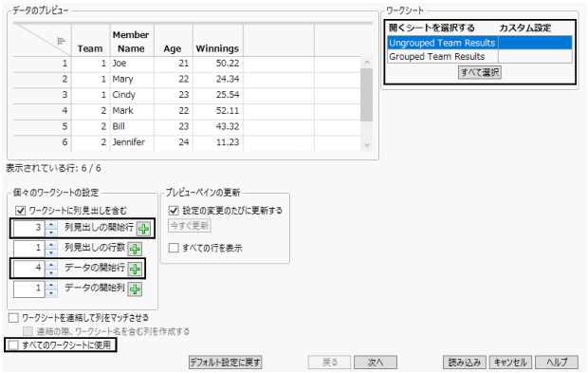588x373 pixels.
Task: Click the cell containing Mary
Action: pos(132,79)
